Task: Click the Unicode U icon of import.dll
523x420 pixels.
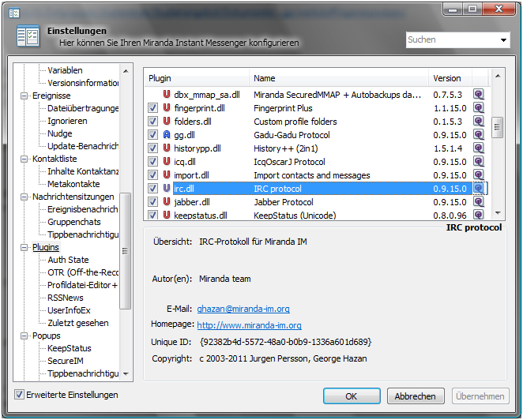Action: [167, 174]
